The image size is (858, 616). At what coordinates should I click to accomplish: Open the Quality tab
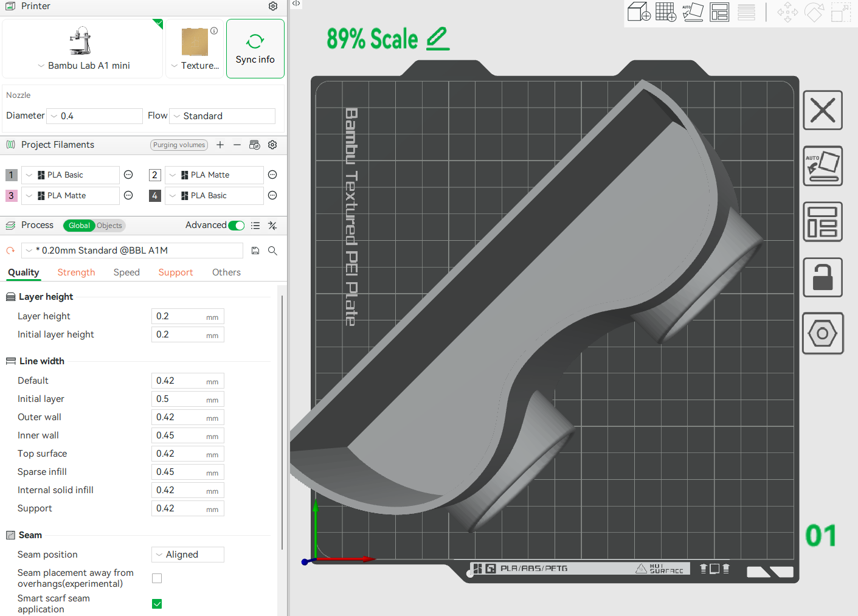pos(24,272)
